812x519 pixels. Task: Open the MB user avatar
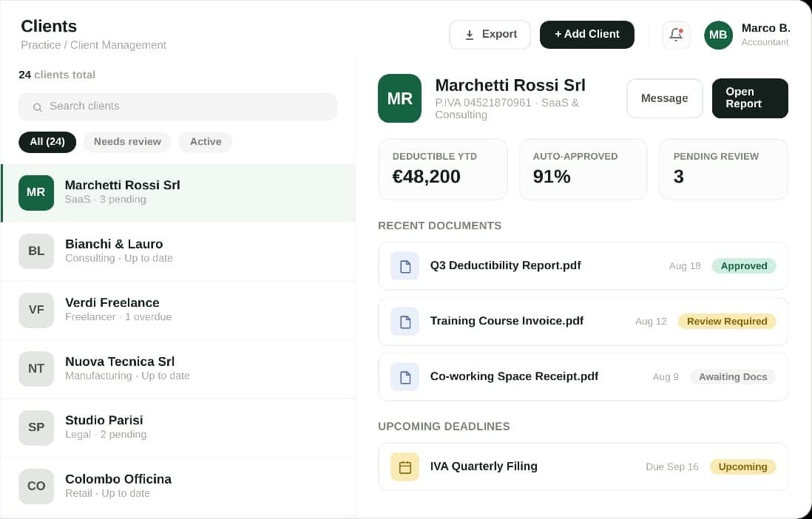point(718,35)
